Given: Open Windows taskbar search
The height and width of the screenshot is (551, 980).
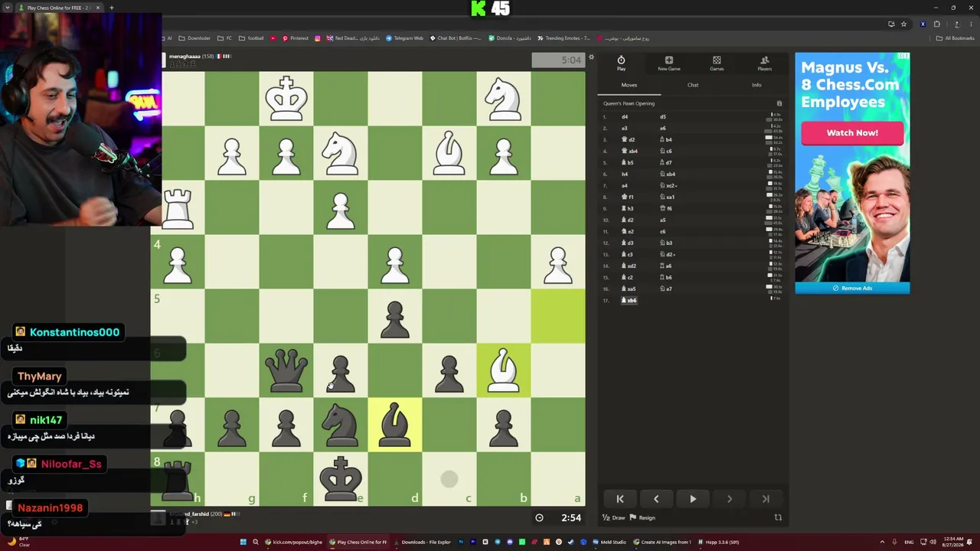Looking at the screenshot, I should (256, 542).
